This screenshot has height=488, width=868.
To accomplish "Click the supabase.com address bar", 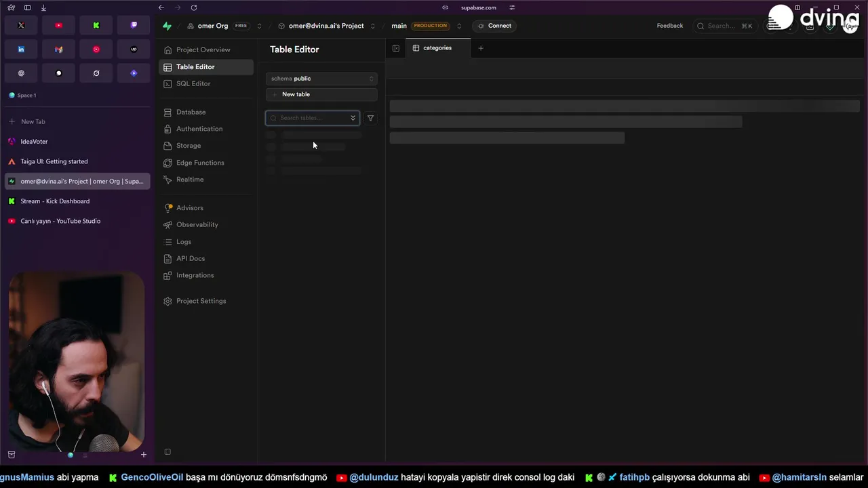I will (478, 7).
